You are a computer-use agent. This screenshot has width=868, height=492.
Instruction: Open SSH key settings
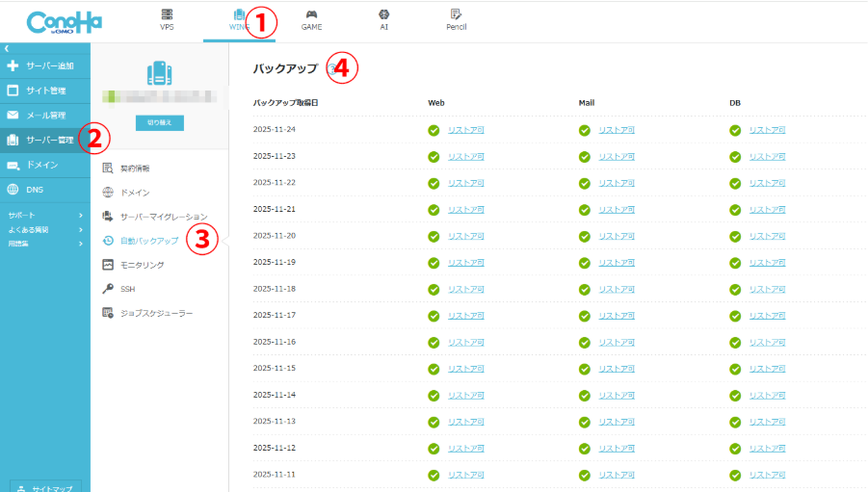tap(127, 289)
